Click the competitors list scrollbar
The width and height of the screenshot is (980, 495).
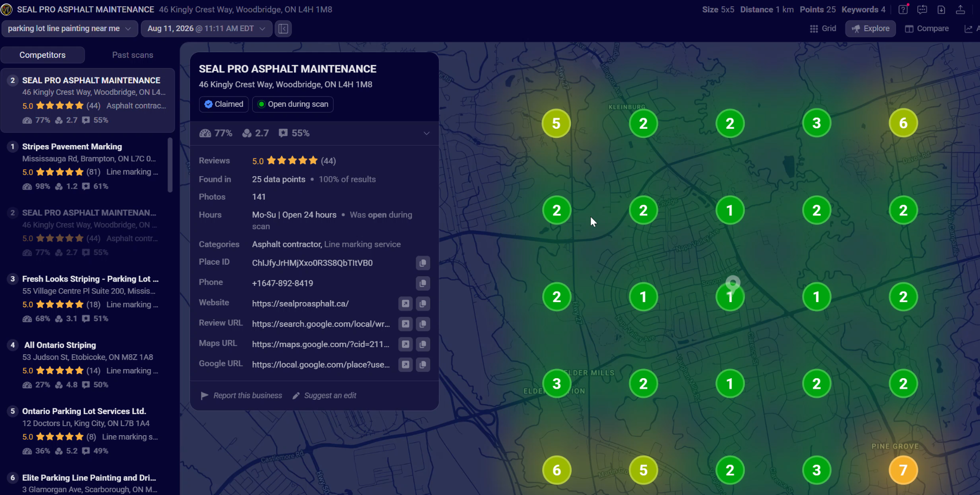[x=170, y=165]
